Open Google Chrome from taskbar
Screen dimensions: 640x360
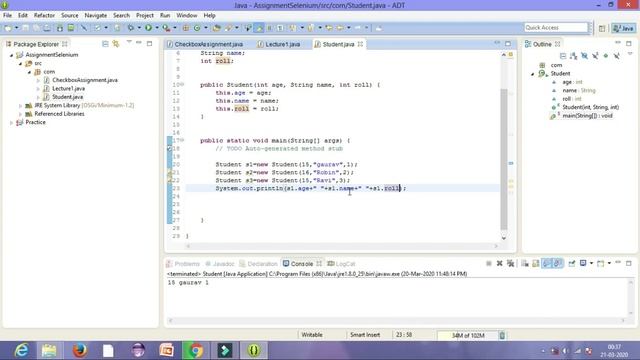click(x=196, y=350)
